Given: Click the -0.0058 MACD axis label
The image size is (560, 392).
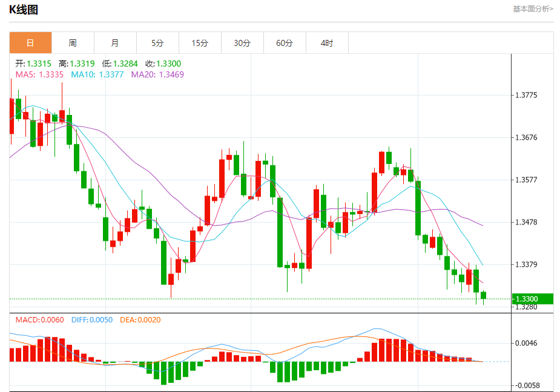Looking at the screenshot, I should pyautogui.click(x=526, y=385).
